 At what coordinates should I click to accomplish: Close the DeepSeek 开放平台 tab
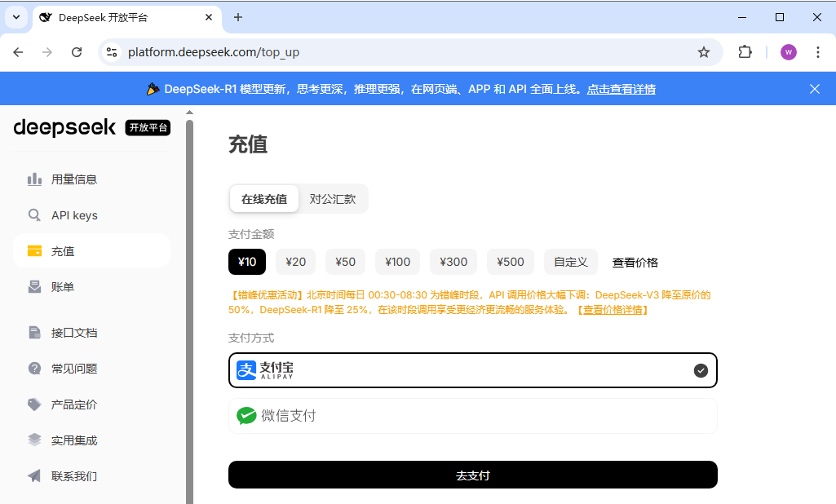click(x=209, y=18)
